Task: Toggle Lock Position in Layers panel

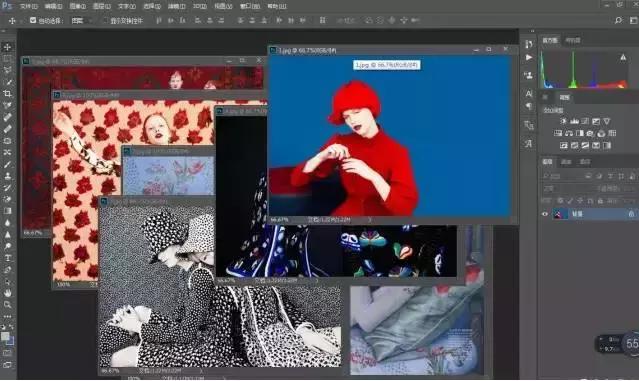Action: click(x=580, y=201)
